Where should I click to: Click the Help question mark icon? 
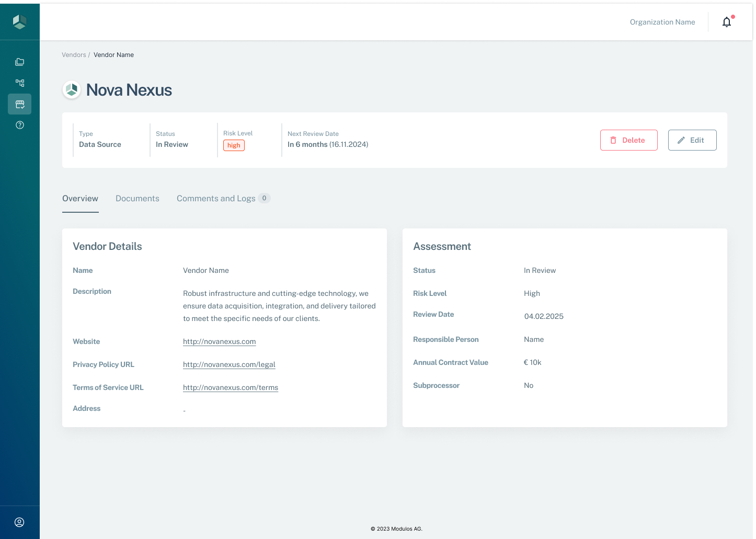tap(19, 125)
